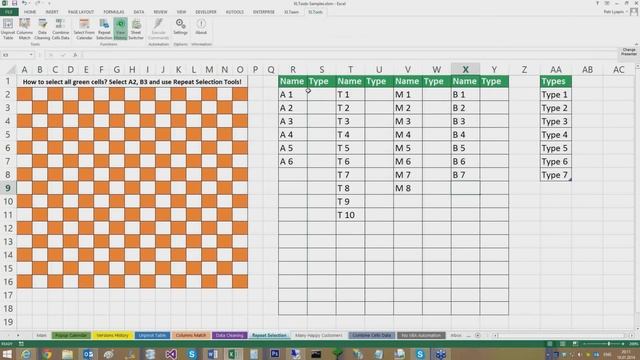Viewport: 640px width, 360px height.
Task: Open Internet Explorer from taskbar
Action: 27,354
